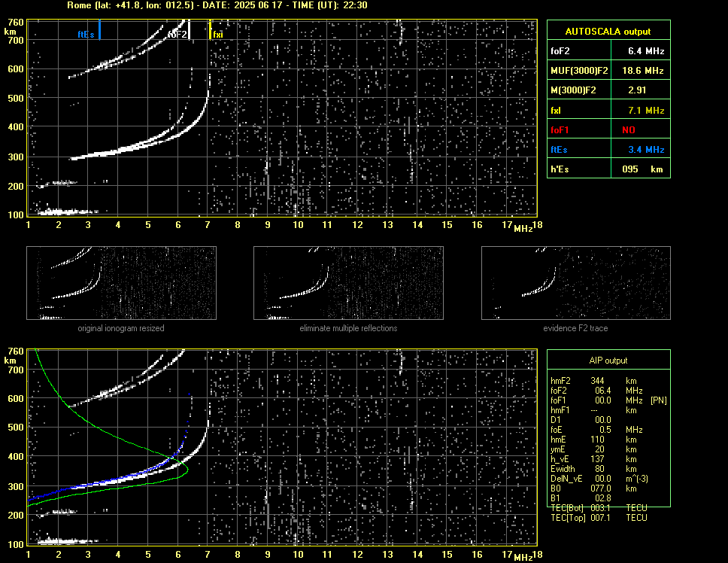Click the 'eliminate multiple reflections' thumbnail
Viewport: 728px width, 563px height.
(349, 283)
